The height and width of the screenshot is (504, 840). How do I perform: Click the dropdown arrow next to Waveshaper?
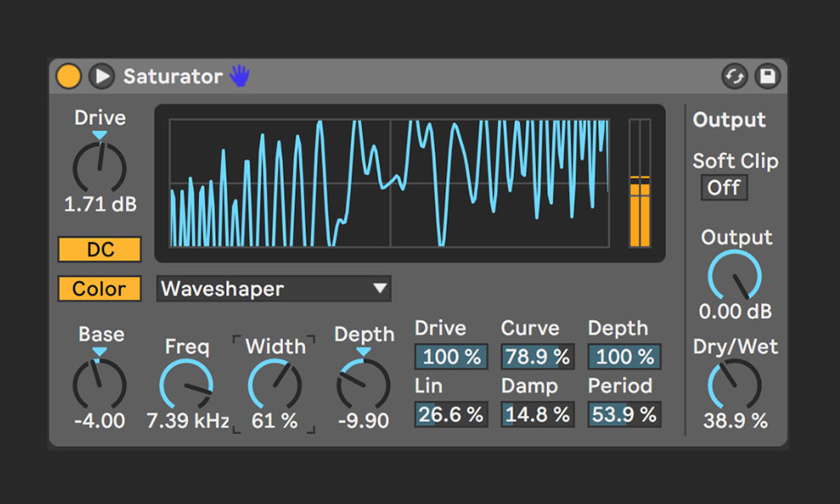[381, 289]
